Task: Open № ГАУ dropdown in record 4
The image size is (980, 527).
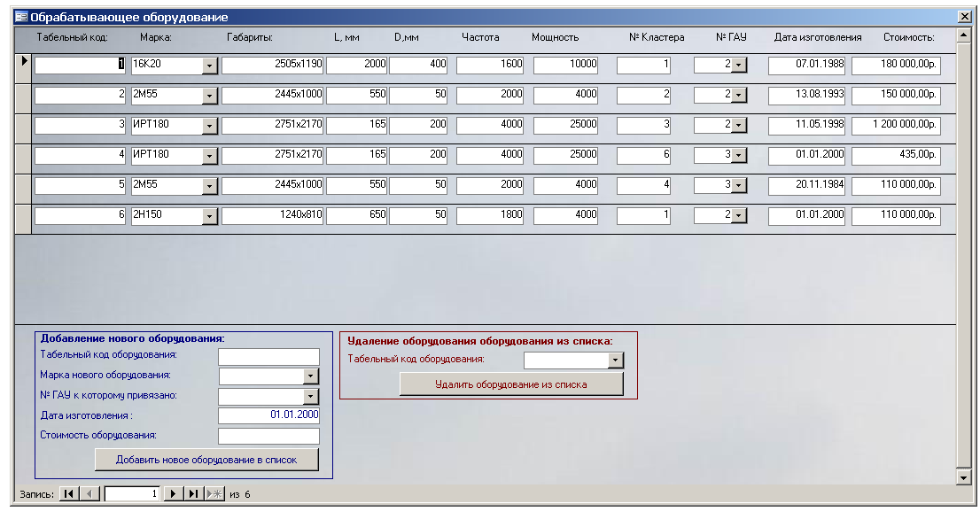Action: tap(739, 155)
